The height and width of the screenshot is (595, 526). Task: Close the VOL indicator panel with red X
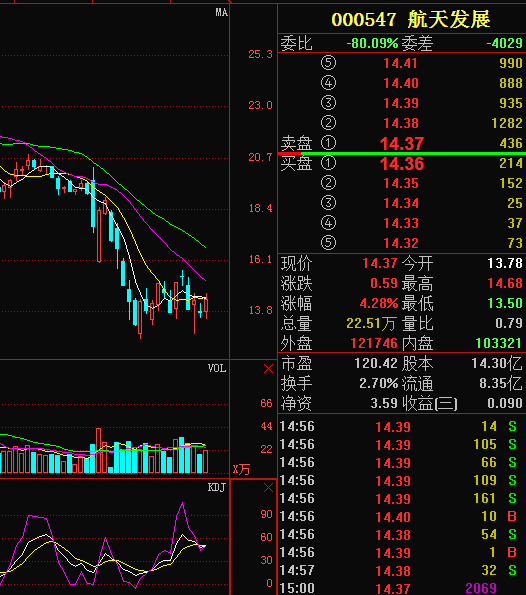click(x=268, y=368)
